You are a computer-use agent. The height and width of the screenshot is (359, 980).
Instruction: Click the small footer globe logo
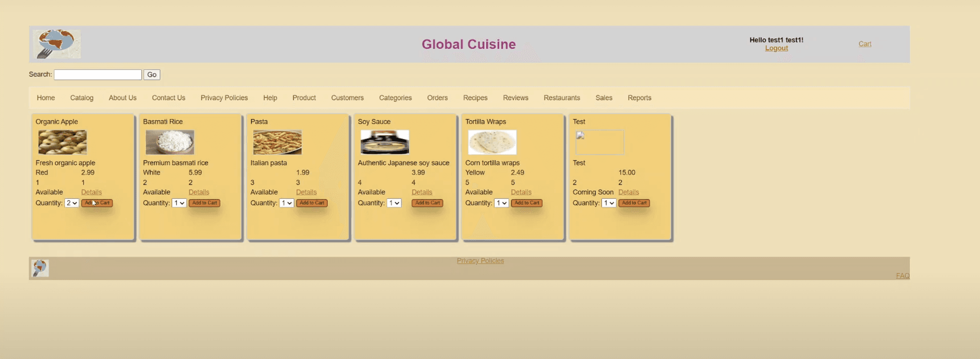point(40,268)
